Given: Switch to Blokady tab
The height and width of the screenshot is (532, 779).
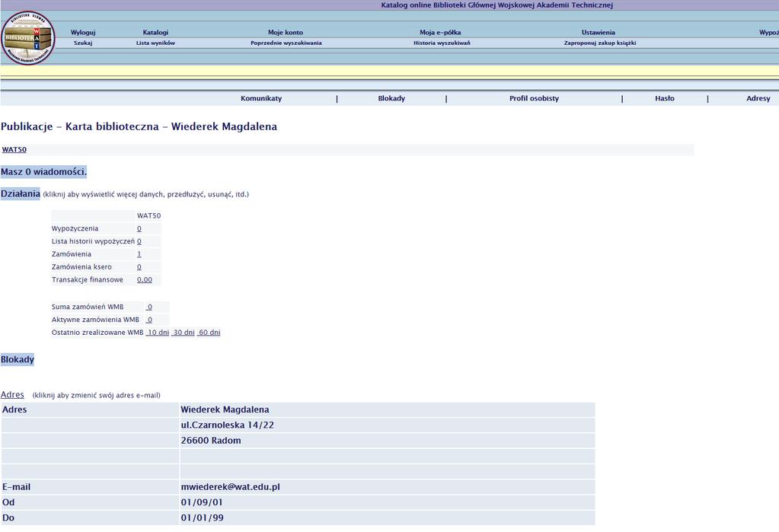Looking at the screenshot, I should [x=391, y=98].
